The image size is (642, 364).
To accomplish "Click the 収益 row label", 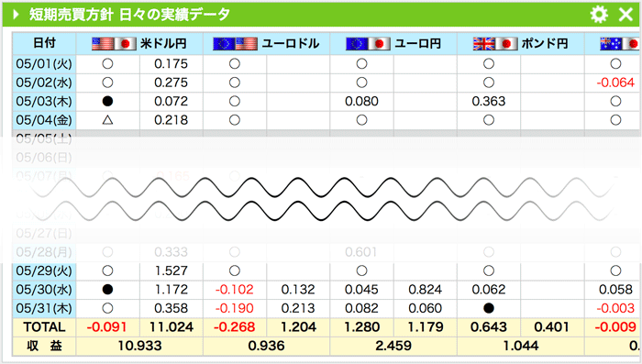I will click(x=44, y=346).
